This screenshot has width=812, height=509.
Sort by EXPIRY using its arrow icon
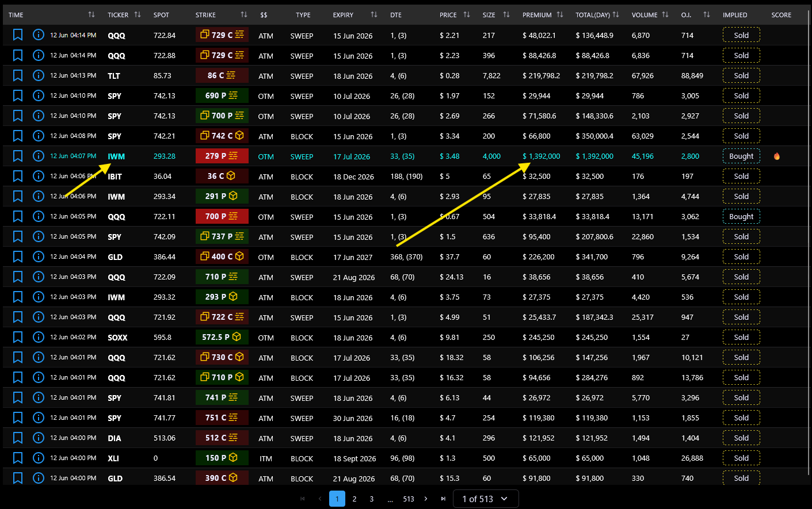click(374, 15)
